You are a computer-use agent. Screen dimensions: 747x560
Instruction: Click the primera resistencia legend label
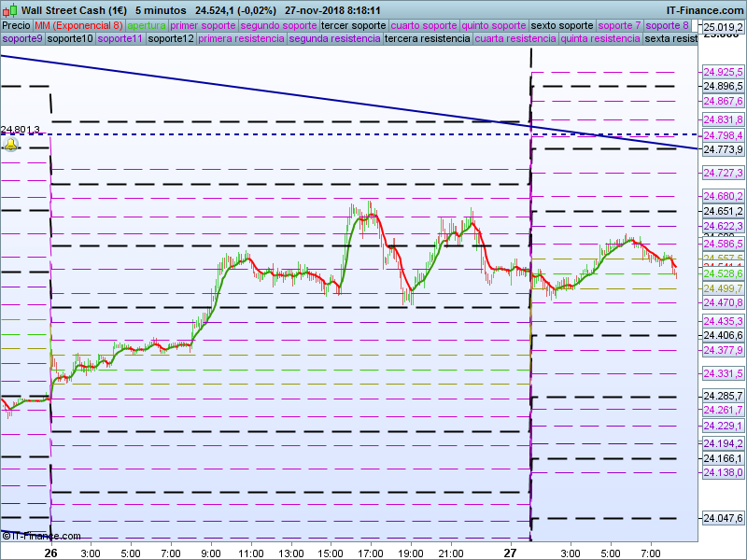(x=242, y=39)
